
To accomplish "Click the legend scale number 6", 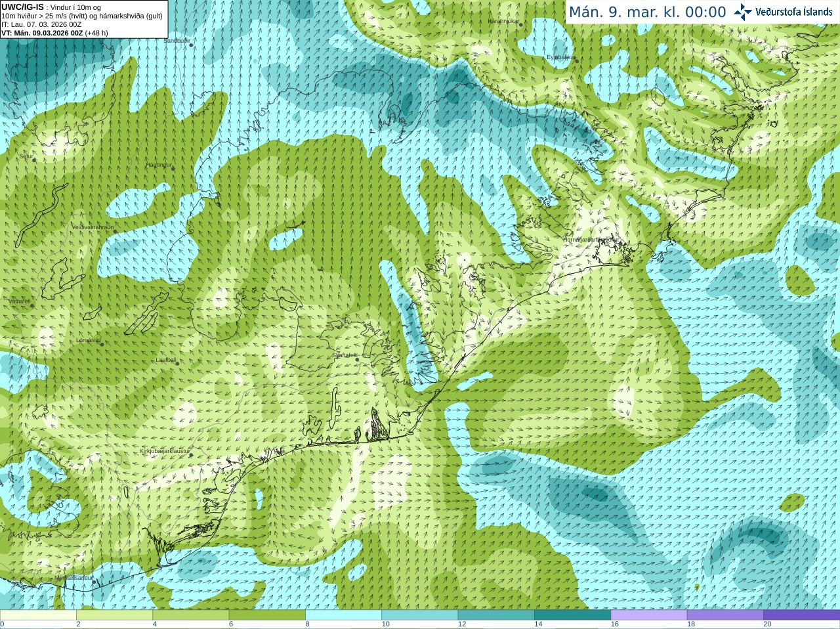I will (230, 624).
